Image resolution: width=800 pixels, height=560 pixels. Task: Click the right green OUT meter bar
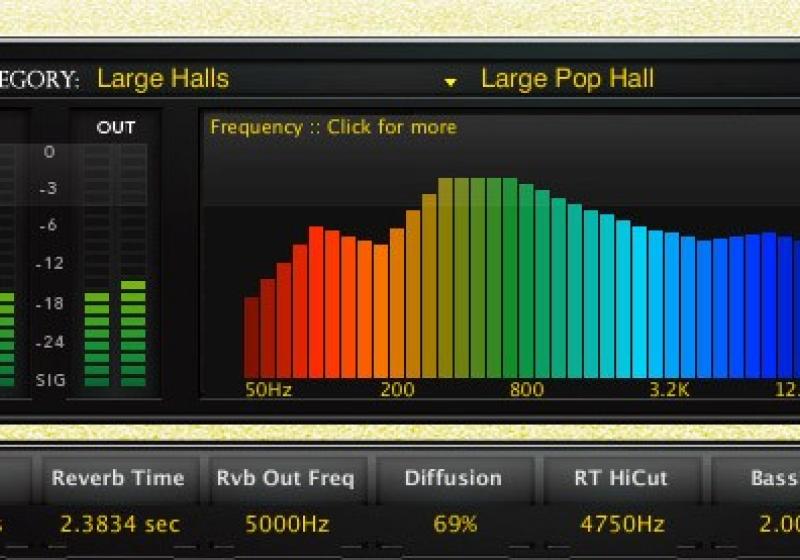pos(133,333)
